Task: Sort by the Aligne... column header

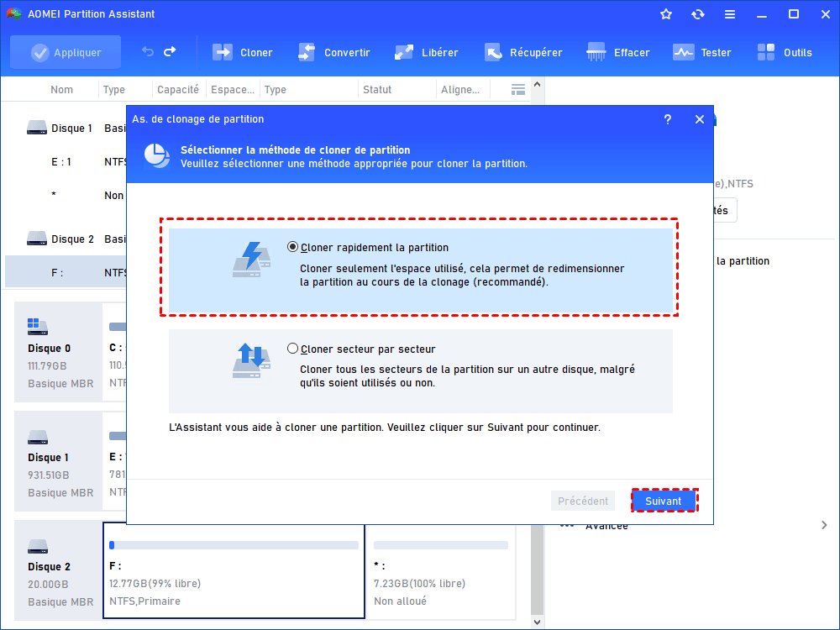Action: (460, 90)
